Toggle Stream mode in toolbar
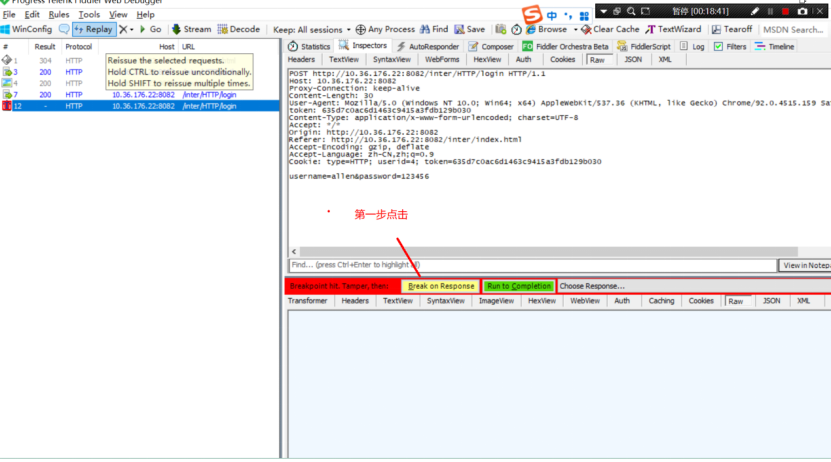Image resolution: width=831 pixels, height=462 pixels. [x=191, y=29]
